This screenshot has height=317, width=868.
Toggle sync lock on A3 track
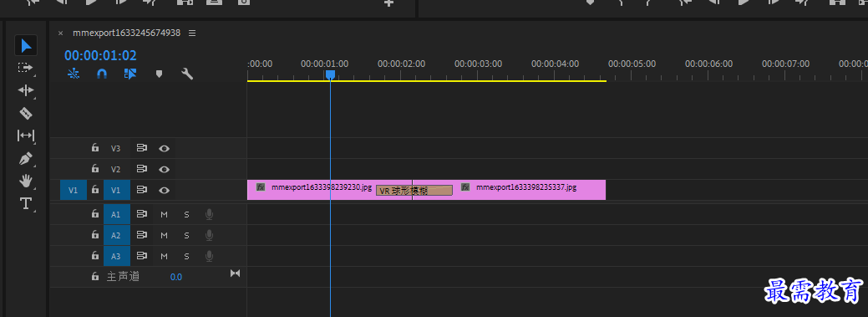pyautogui.click(x=142, y=255)
